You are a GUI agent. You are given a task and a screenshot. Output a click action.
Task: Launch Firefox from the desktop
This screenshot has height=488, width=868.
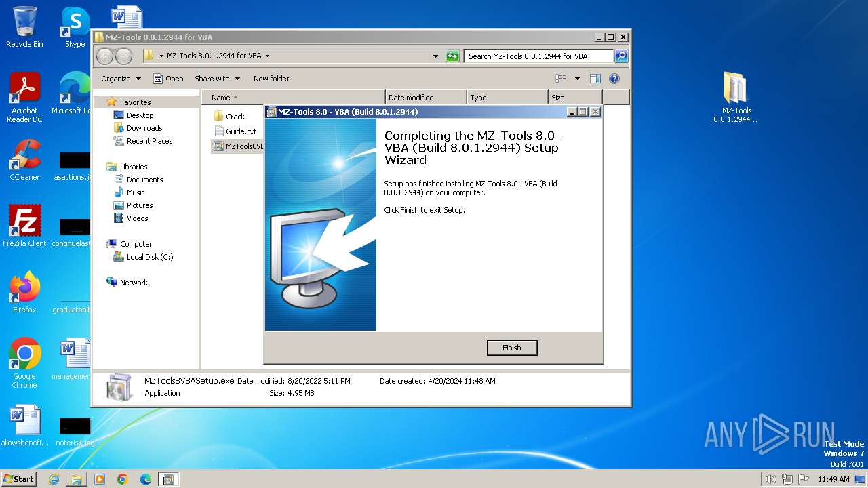coord(24,293)
